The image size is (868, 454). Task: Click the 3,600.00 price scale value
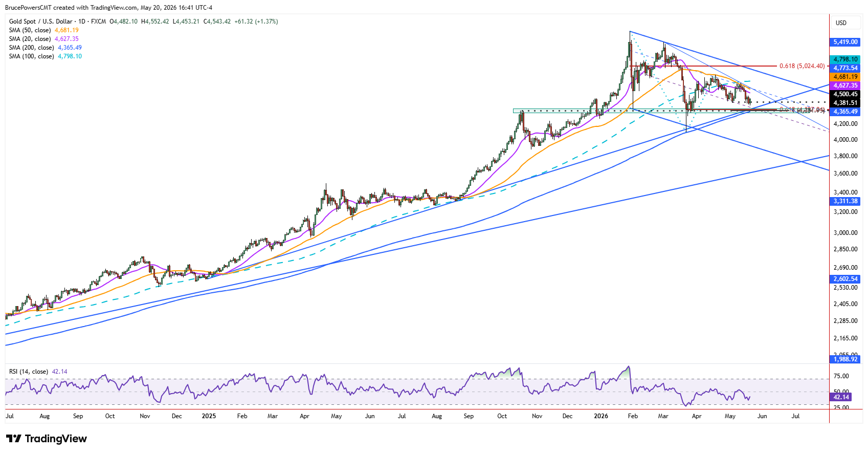pyautogui.click(x=845, y=174)
